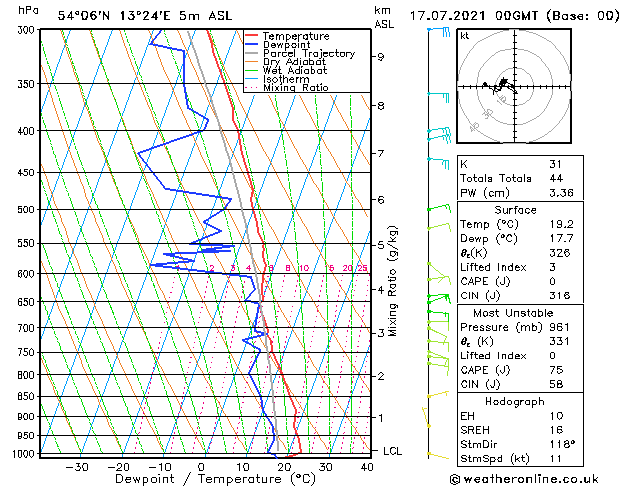Screen dimensions: 629x486
Task: Click the mixing ratio line label 10
Action: click(304, 268)
